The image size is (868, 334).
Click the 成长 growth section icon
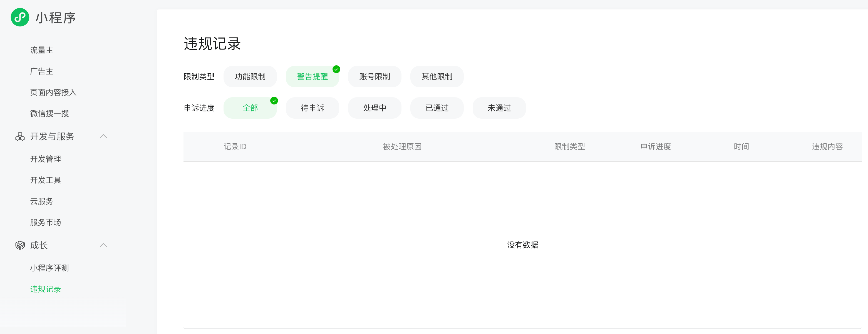coord(20,245)
